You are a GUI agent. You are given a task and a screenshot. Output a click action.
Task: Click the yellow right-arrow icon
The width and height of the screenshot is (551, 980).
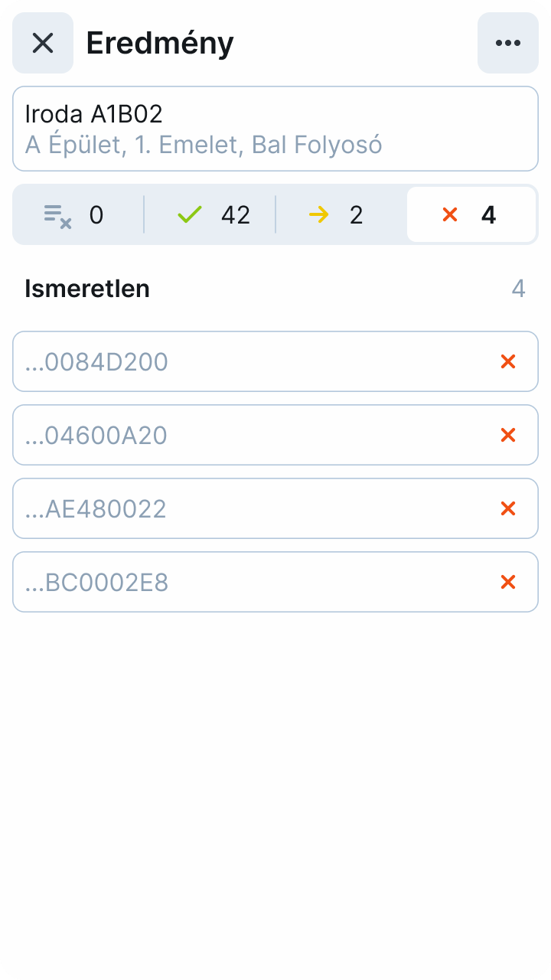tap(318, 214)
